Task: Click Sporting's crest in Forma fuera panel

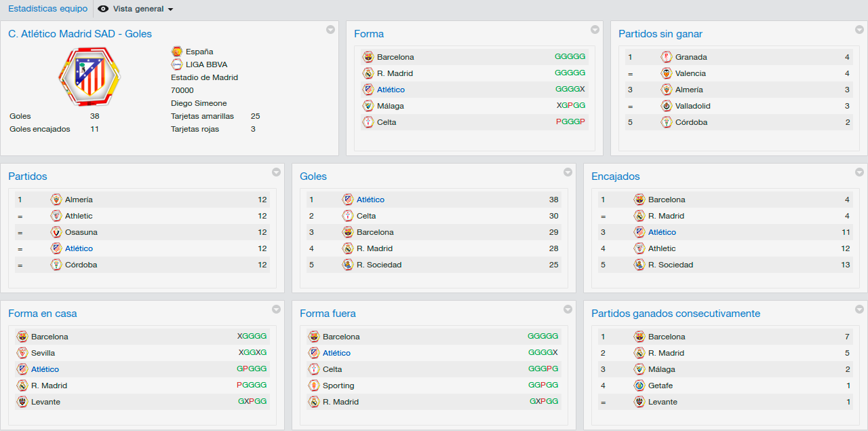Action: tap(314, 386)
